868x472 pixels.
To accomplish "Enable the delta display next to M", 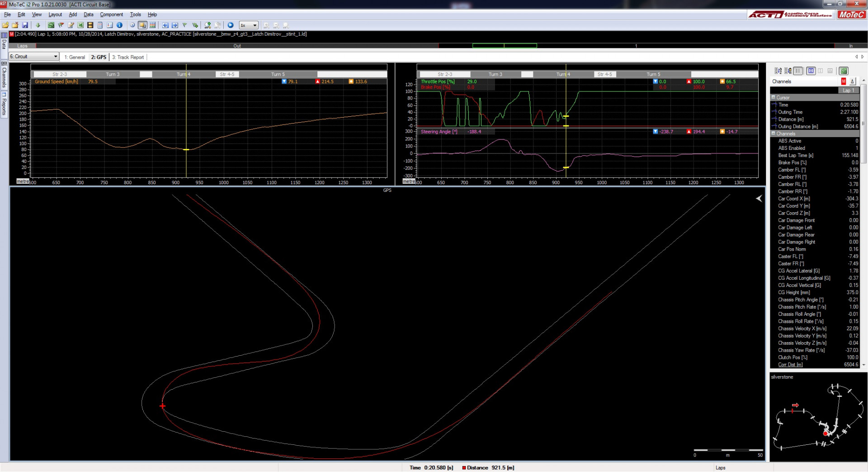I will tap(852, 81).
